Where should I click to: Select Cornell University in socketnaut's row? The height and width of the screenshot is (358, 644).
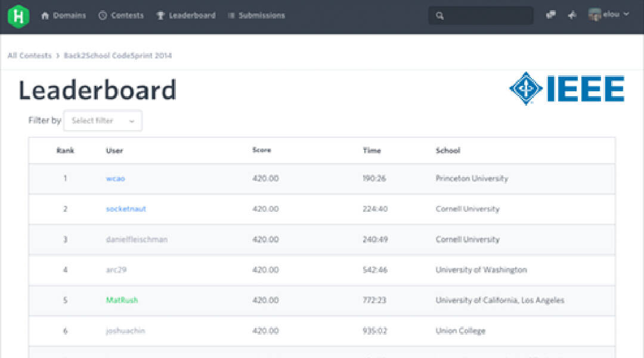tap(467, 209)
